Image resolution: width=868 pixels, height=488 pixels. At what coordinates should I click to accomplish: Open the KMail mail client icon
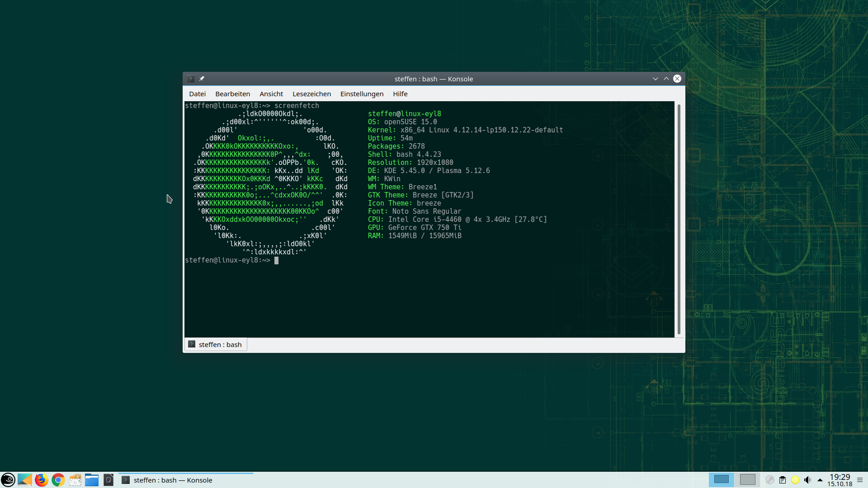coord(75,480)
